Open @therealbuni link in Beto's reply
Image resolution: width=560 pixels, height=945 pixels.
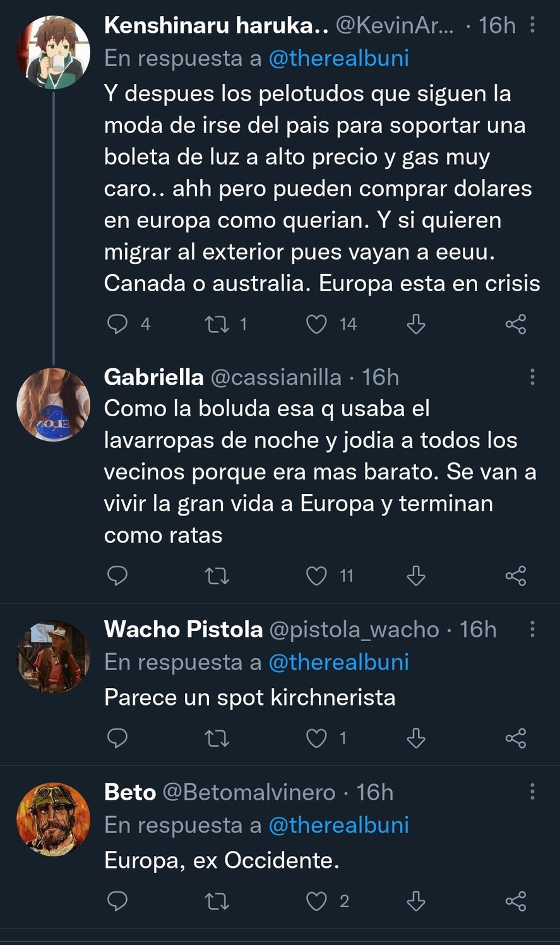pyautogui.click(x=338, y=825)
